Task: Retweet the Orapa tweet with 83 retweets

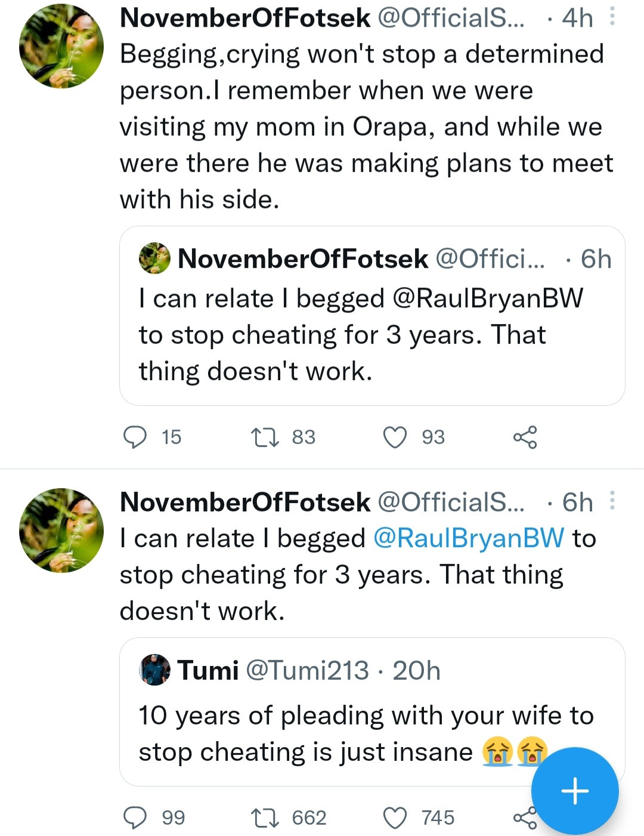Action: pyautogui.click(x=265, y=437)
